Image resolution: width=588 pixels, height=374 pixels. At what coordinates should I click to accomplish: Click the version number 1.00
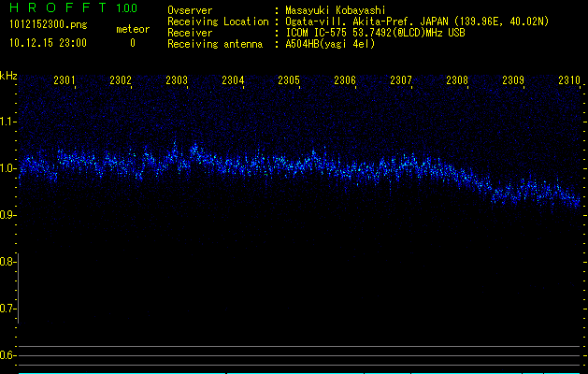[x=126, y=8]
